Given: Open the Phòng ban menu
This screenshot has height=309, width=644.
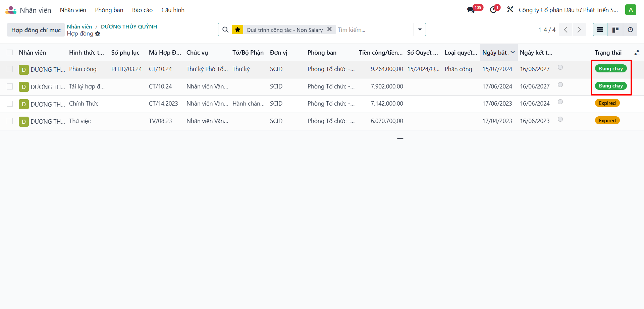Looking at the screenshot, I should pos(109,10).
